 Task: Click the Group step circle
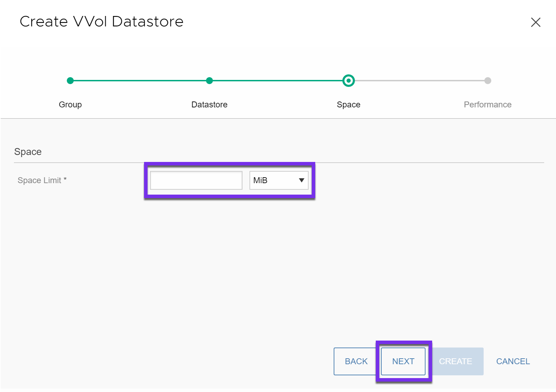(x=70, y=81)
